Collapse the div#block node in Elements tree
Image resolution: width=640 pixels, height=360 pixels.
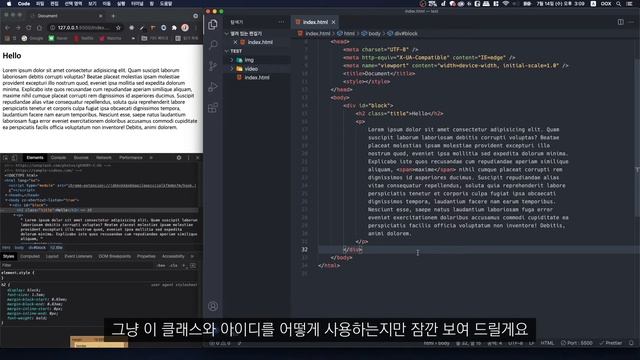click(11, 205)
